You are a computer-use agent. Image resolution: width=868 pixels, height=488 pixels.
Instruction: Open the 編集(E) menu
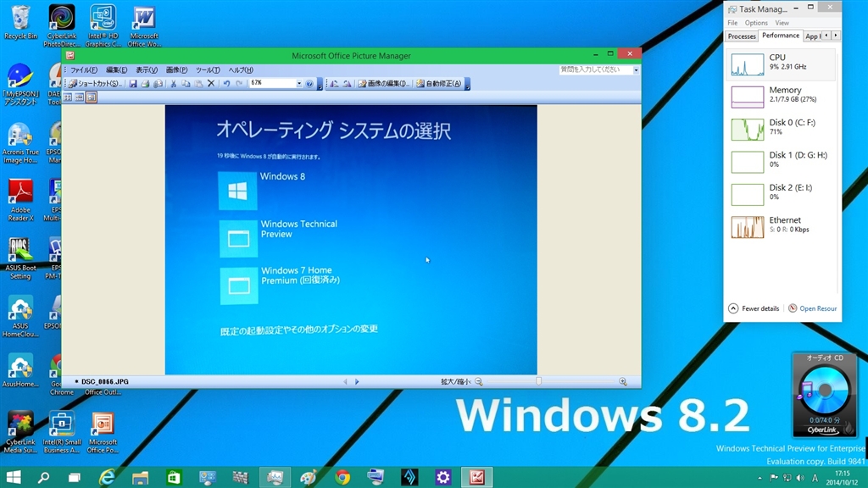(116, 70)
